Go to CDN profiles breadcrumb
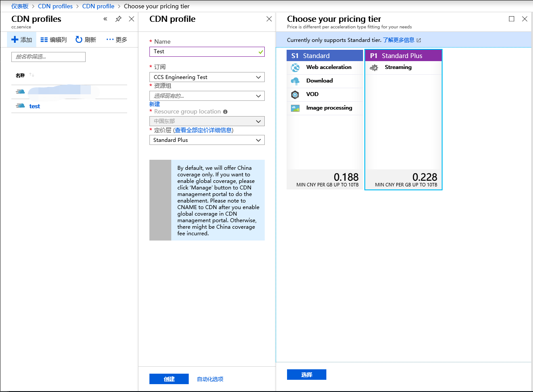Viewport: 533px width, 392px height. pos(55,6)
